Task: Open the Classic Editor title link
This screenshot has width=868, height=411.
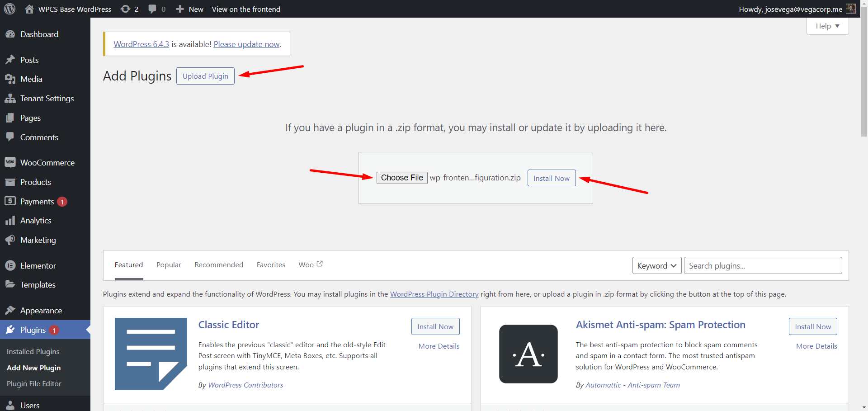Action: pos(229,325)
